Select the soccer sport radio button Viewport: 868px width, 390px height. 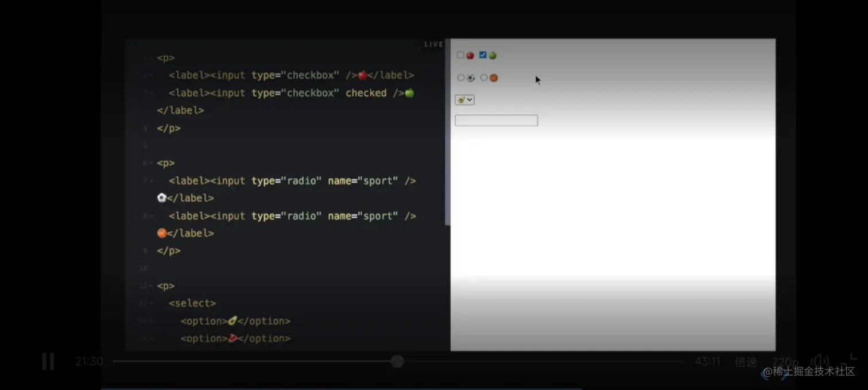click(461, 77)
